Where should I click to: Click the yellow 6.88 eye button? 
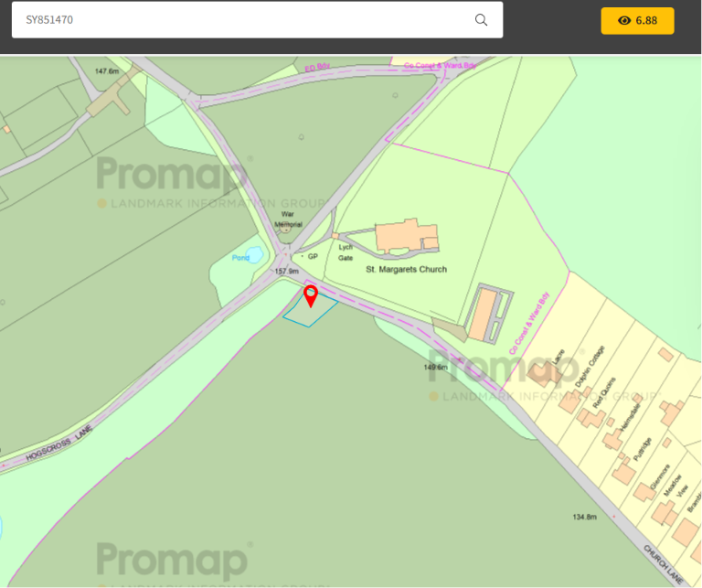pos(637,21)
